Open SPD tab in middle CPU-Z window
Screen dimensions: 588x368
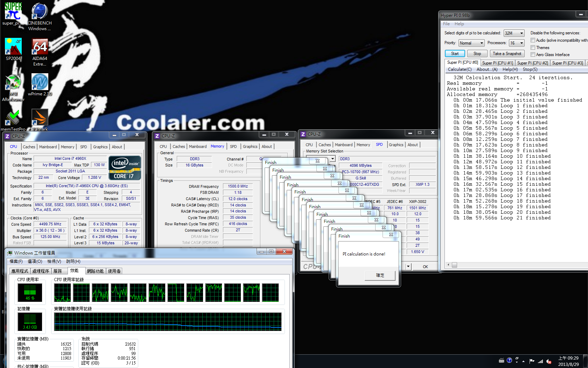pos(233,146)
